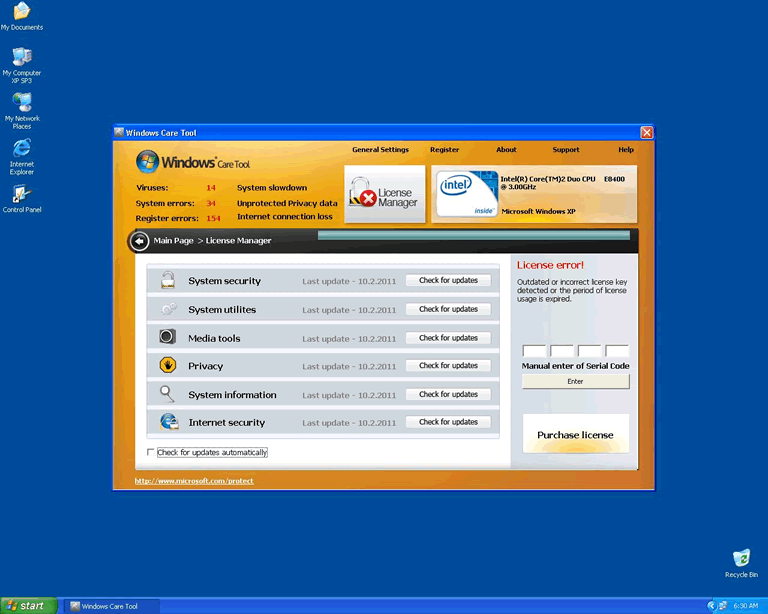Enable Check for updates automatically checkbox
This screenshot has width=768, height=614.
[x=151, y=453]
